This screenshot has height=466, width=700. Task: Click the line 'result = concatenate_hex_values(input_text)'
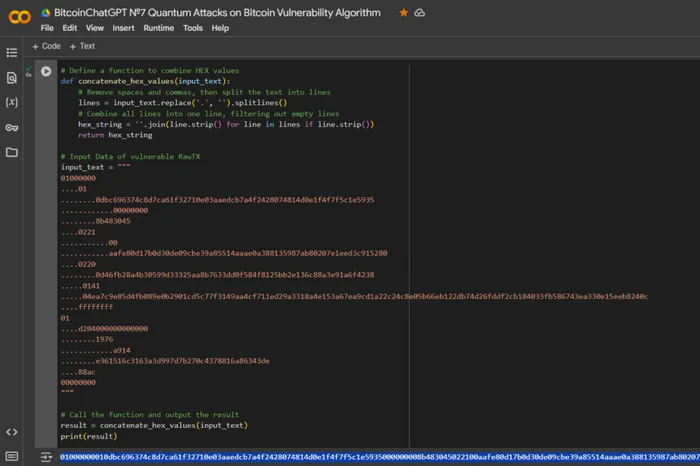pos(154,425)
